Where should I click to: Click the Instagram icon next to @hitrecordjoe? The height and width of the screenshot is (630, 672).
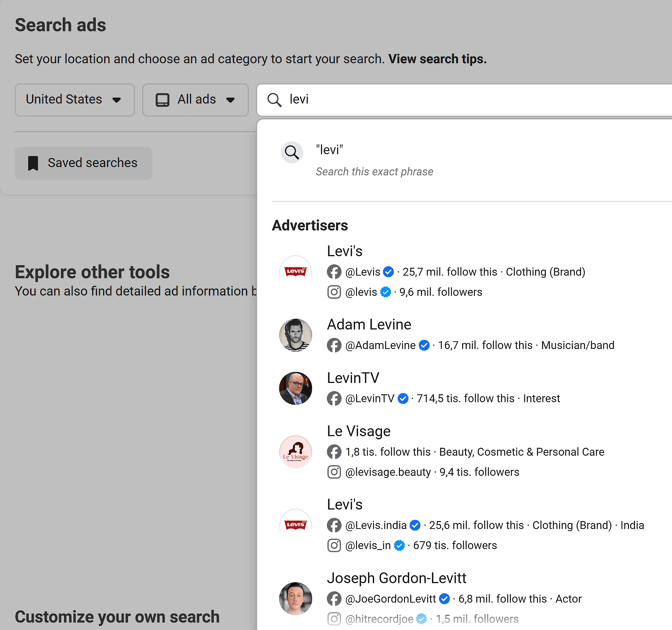click(x=334, y=619)
